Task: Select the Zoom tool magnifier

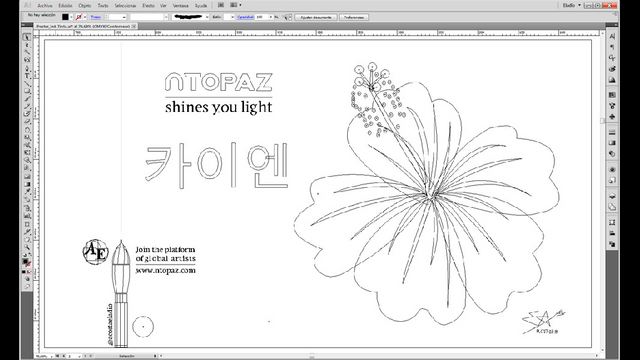Action: [x=27, y=247]
